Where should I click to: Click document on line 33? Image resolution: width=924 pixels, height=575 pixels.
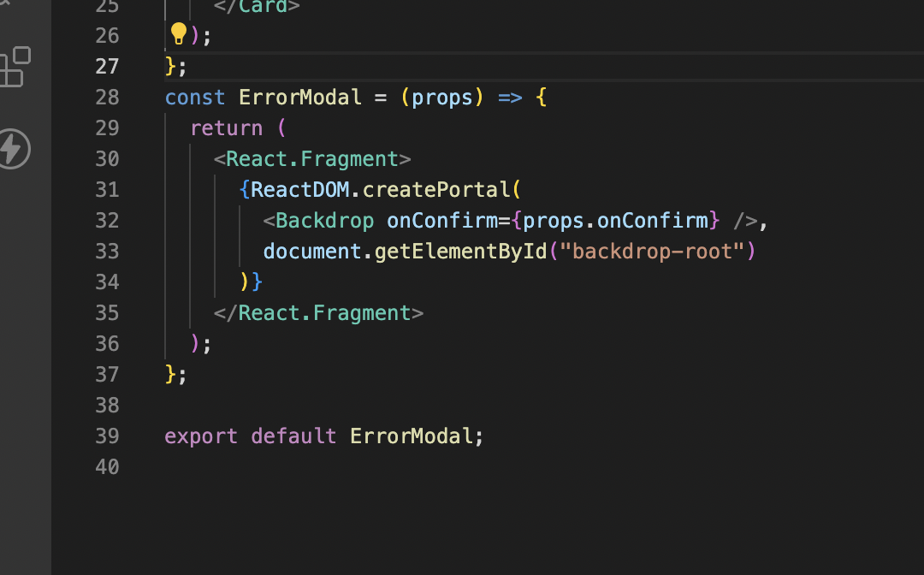[312, 252]
